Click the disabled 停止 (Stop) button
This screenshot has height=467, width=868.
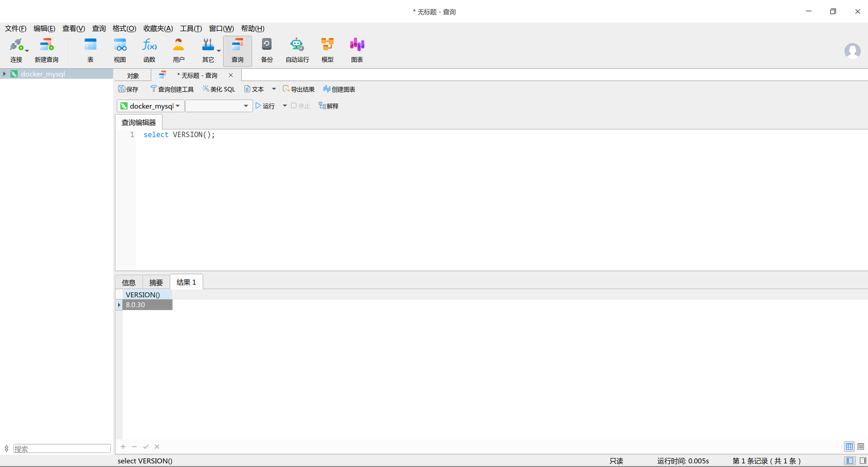tap(300, 106)
